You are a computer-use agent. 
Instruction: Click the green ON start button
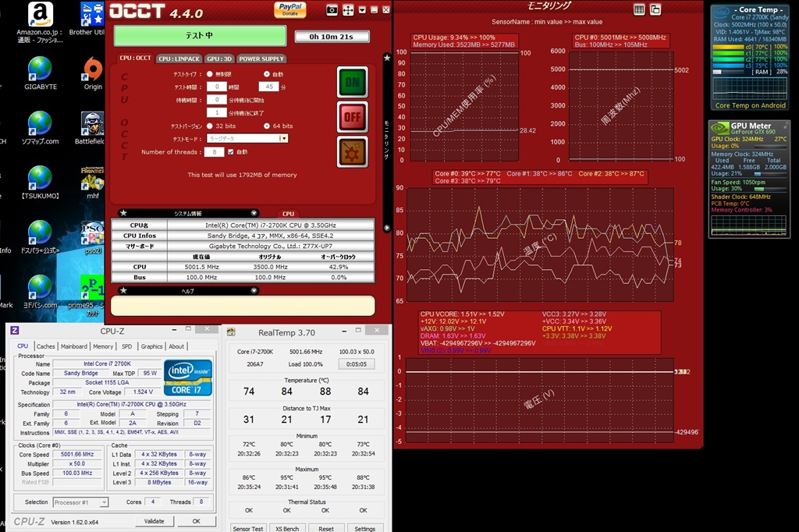[352, 82]
